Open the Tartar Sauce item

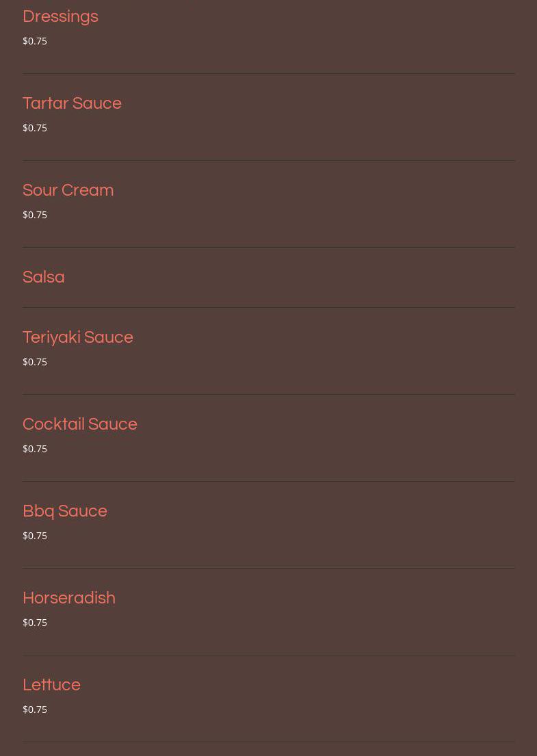(x=72, y=103)
